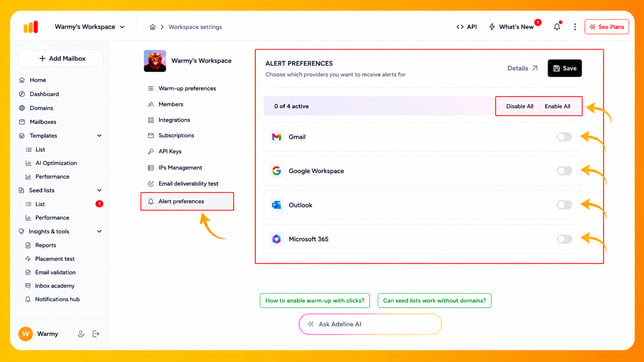Screen dimensions: 644x362
Task: Click the Outlook provider icon
Action: click(276, 205)
